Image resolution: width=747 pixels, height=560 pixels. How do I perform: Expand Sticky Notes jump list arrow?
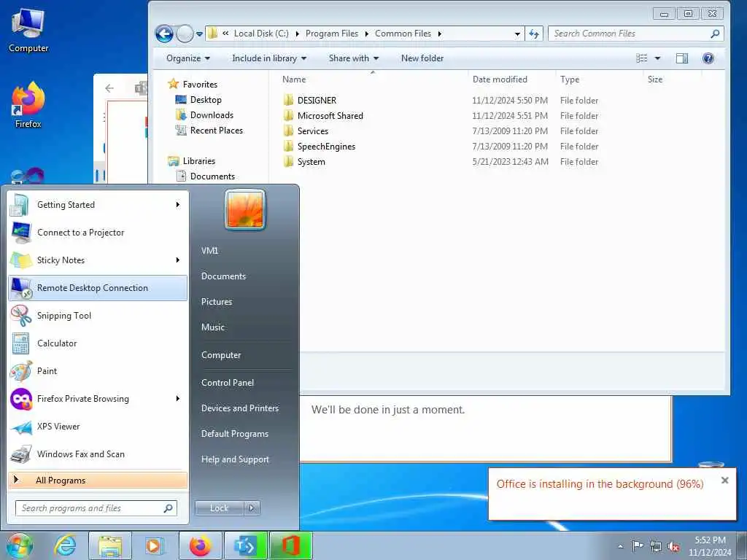[x=178, y=260]
